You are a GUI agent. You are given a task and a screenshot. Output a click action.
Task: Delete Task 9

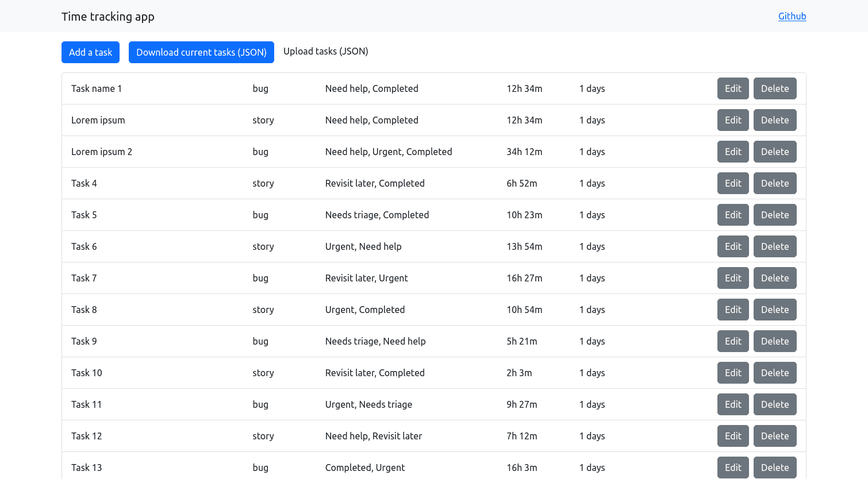pos(774,341)
